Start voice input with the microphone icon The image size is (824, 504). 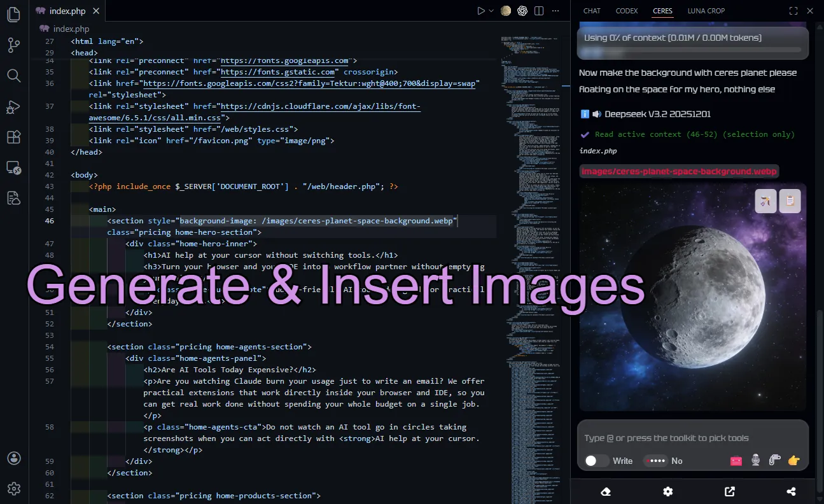[x=755, y=460]
